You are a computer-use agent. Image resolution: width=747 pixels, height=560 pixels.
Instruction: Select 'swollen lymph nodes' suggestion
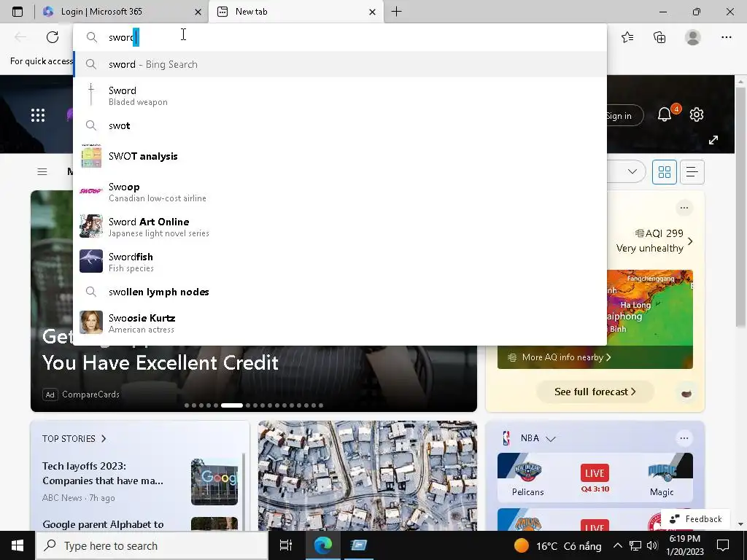[x=340, y=292]
